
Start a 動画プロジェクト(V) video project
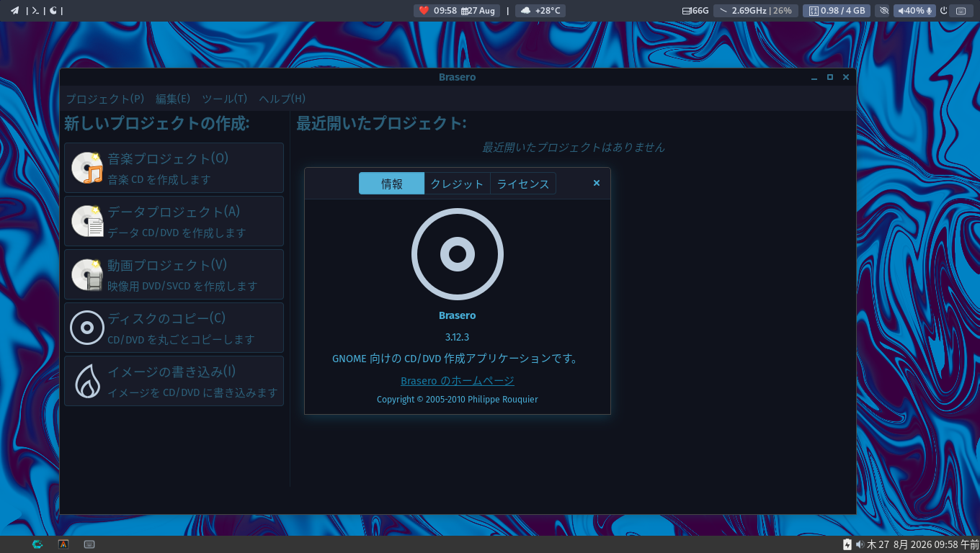174,274
